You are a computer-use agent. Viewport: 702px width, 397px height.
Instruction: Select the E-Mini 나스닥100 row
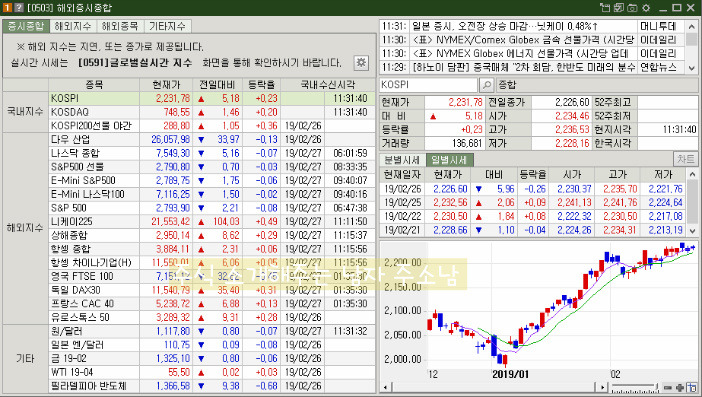[x=212, y=194]
